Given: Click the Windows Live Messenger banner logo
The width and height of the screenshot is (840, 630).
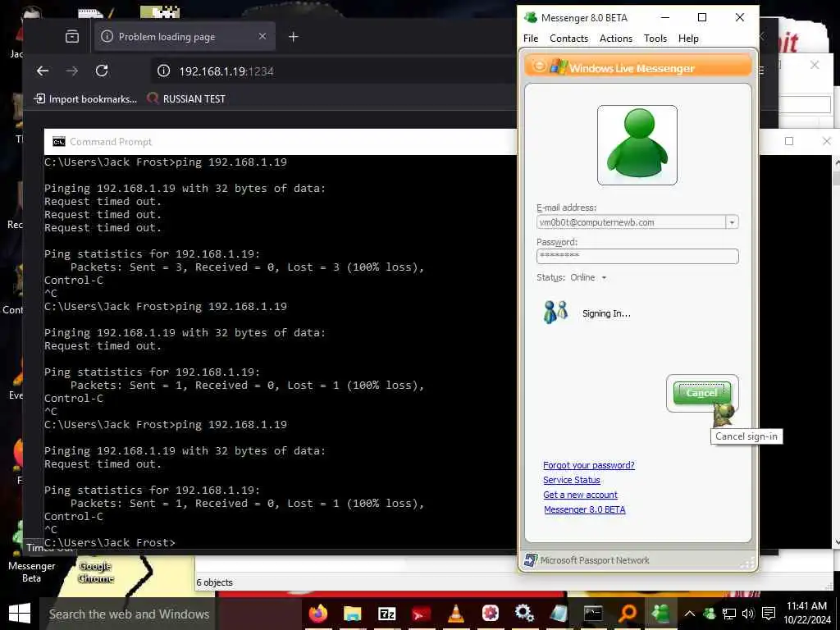Looking at the screenshot, I should (x=558, y=67).
